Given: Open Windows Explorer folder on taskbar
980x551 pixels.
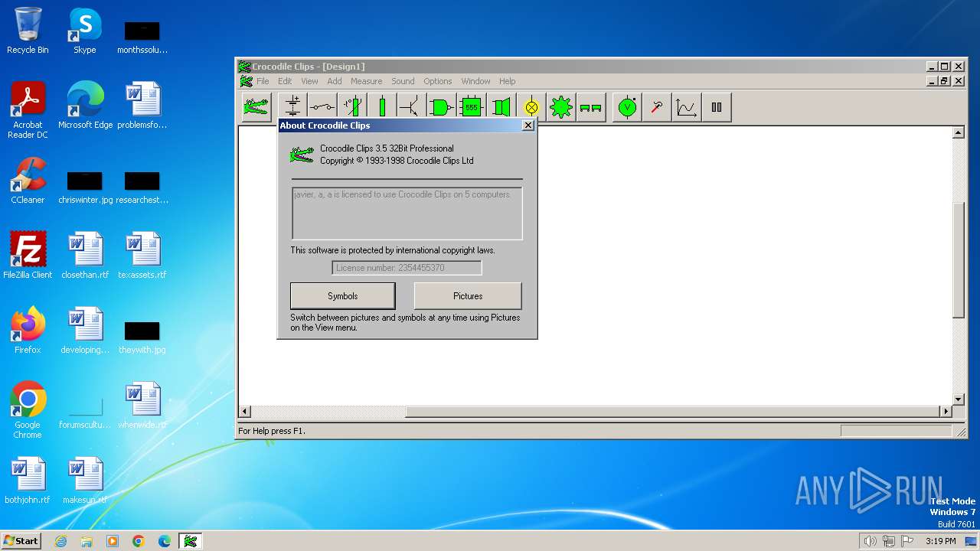Looking at the screenshot, I should point(87,541).
